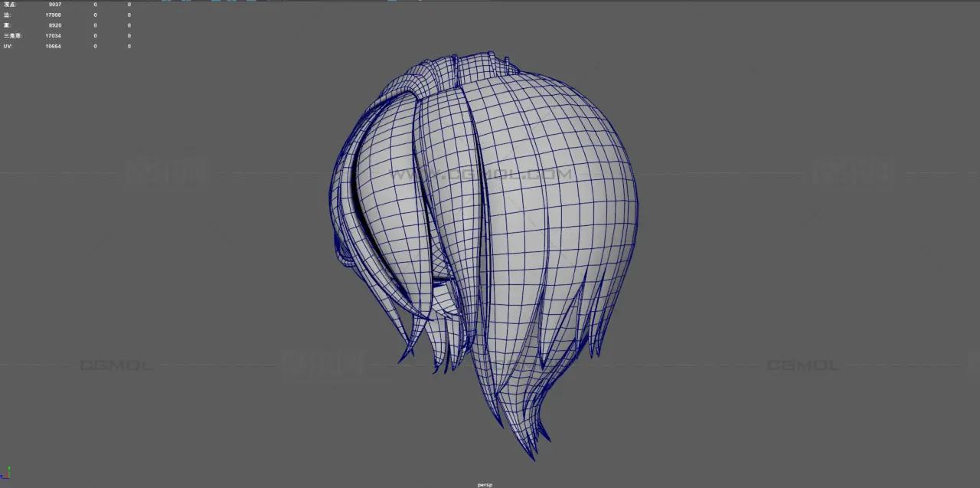The image size is (980, 488).
Task: Click the 10664 UV count value
Action: click(x=53, y=46)
